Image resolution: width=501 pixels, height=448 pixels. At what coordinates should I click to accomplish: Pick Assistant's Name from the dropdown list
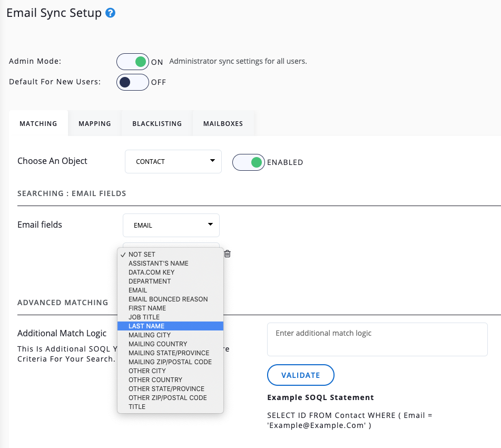(158, 264)
